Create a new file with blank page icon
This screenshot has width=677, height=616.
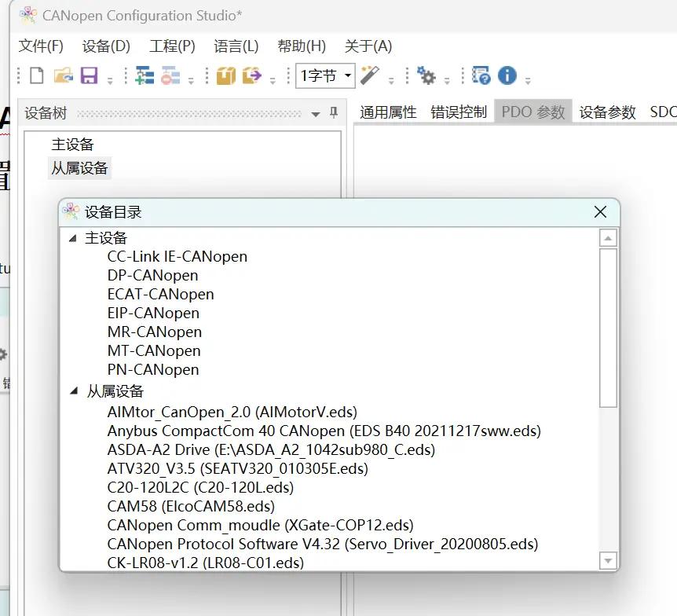pyautogui.click(x=37, y=75)
